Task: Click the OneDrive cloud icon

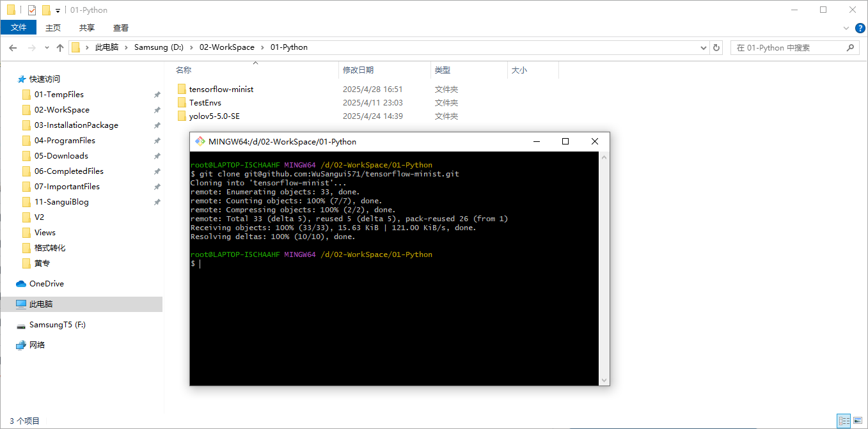Action: tap(21, 284)
